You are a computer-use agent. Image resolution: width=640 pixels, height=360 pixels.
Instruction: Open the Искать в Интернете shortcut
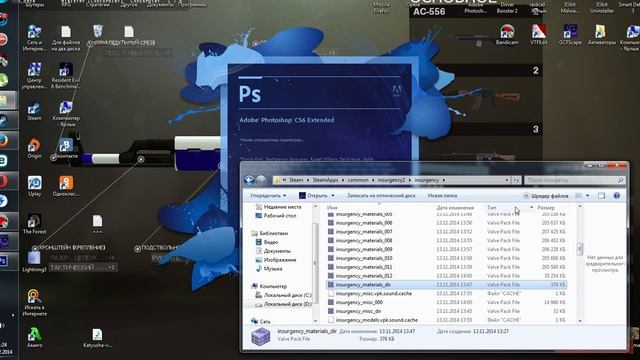point(35,302)
